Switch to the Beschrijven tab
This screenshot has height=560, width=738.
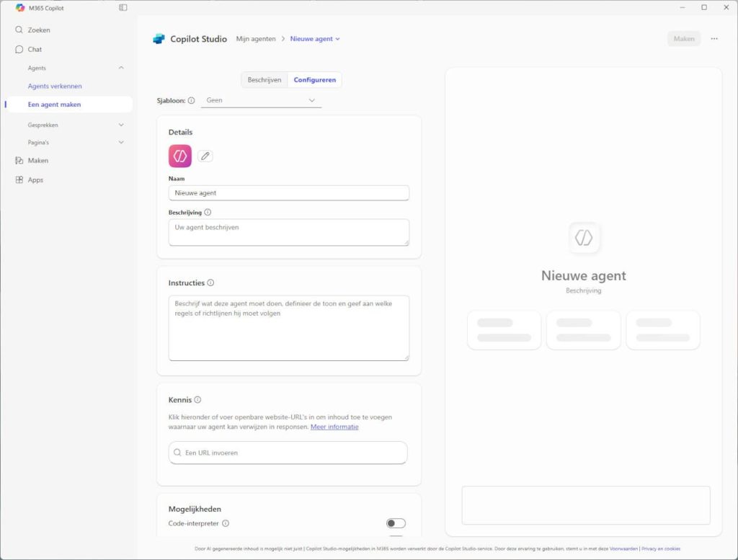point(264,80)
